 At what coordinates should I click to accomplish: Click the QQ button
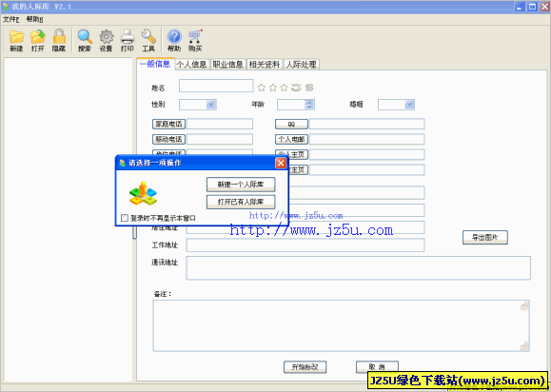(291, 124)
